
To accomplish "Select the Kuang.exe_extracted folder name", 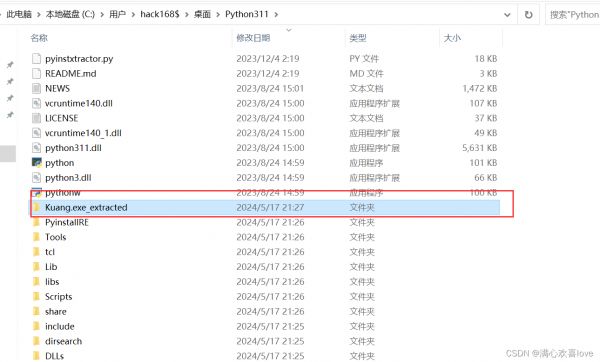I will tap(86, 207).
